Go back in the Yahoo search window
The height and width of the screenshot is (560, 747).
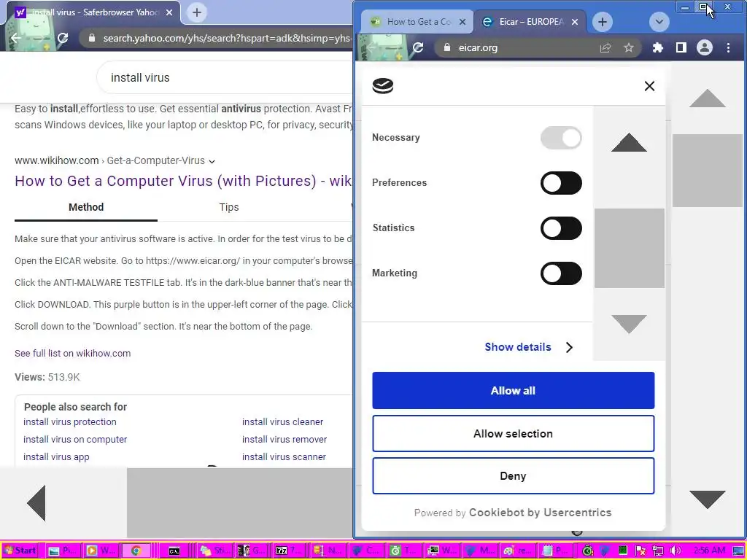(x=16, y=38)
